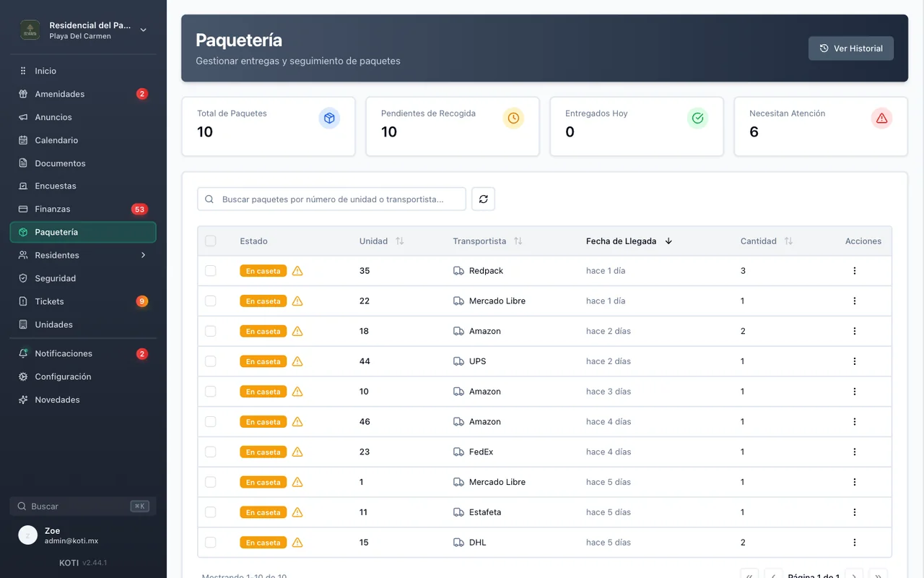This screenshot has width=924, height=578.
Task: Focus the Buscar paquetes search field
Action: click(x=331, y=199)
